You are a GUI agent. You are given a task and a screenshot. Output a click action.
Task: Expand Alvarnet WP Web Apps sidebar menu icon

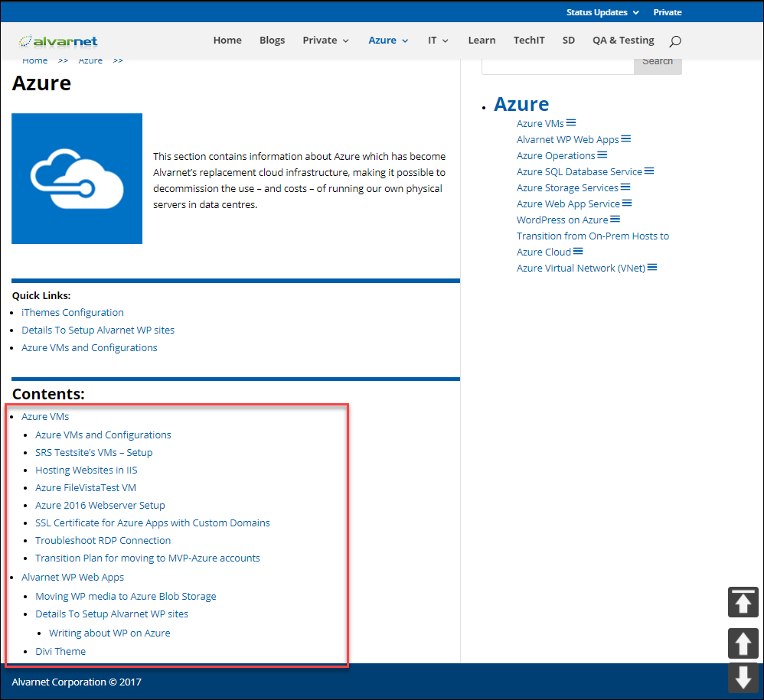626,138
